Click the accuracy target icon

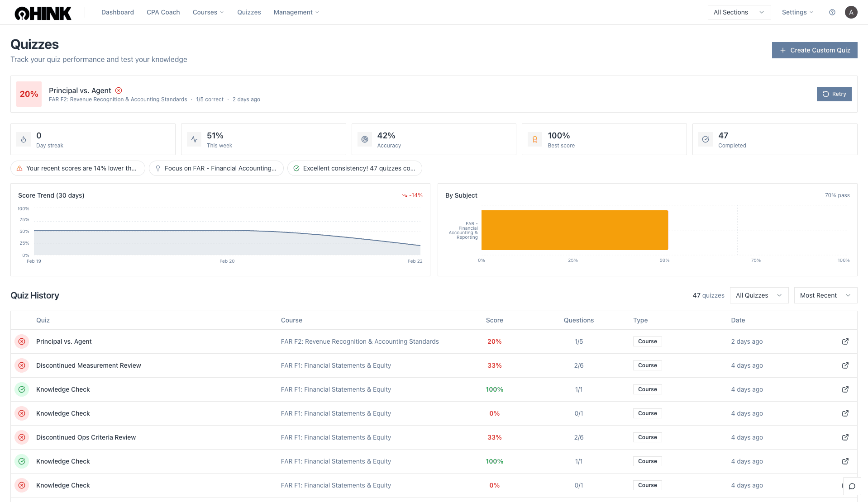(x=364, y=139)
